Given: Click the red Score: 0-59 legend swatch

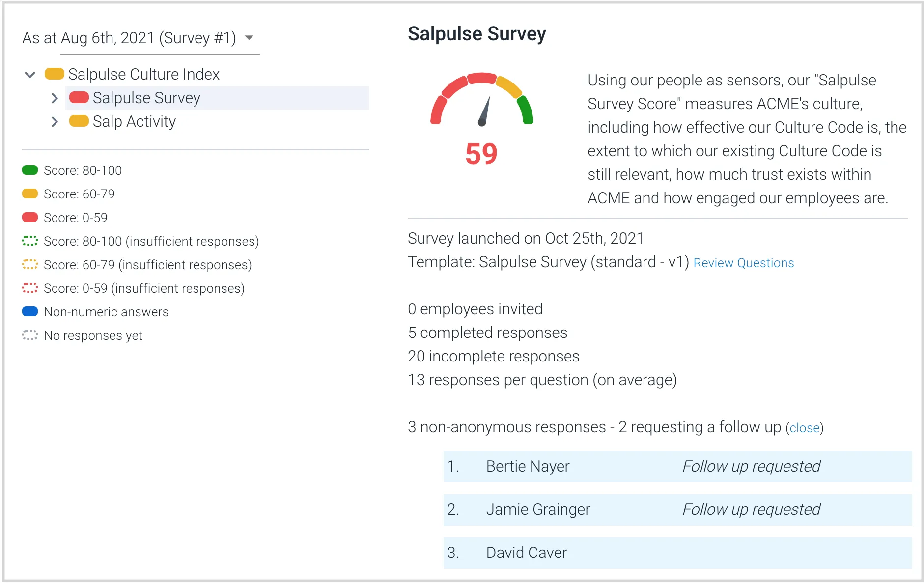Looking at the screenshot, I should coord(30,217).
